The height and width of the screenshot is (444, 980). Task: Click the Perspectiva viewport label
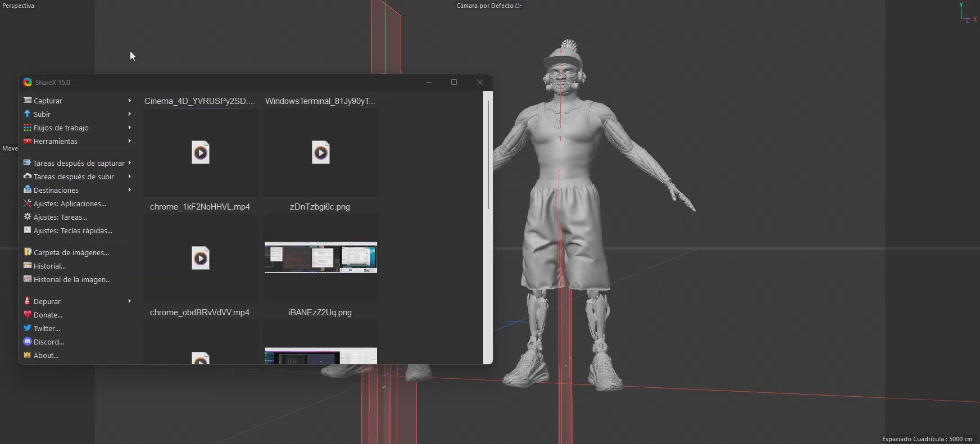click(19, 6)
